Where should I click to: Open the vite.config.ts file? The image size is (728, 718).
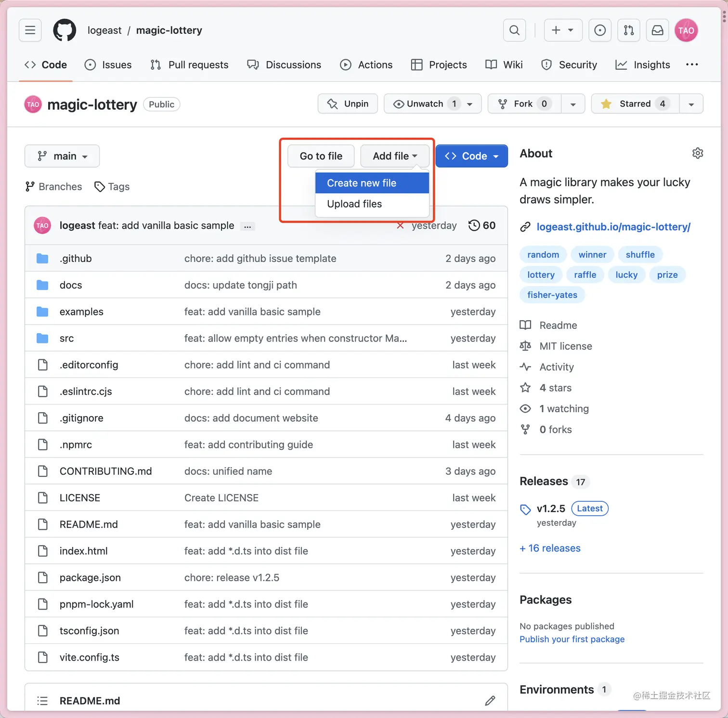click(90, 657)
